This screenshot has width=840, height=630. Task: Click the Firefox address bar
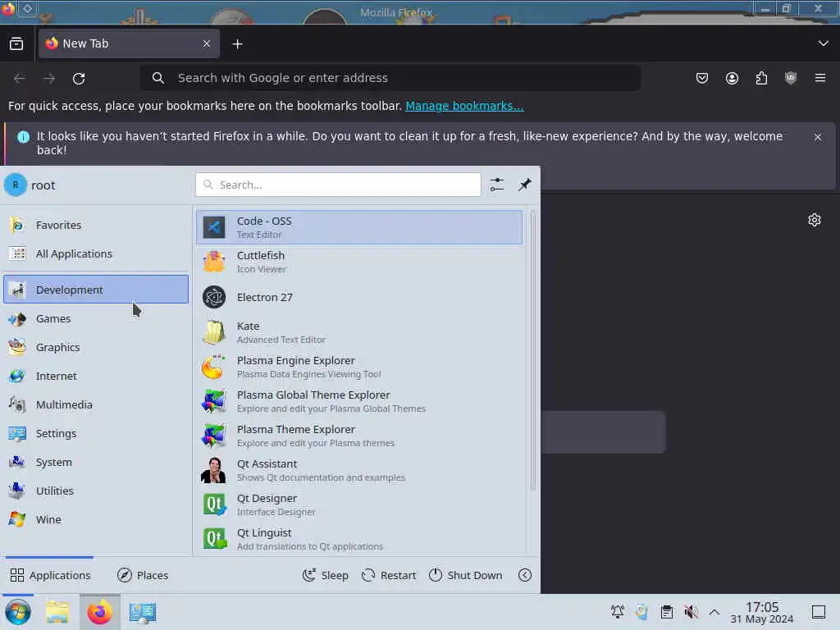click(390, 78)
